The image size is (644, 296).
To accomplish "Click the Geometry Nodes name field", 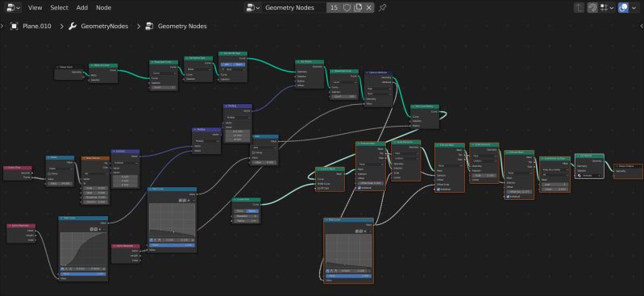I will coord(294,7).
